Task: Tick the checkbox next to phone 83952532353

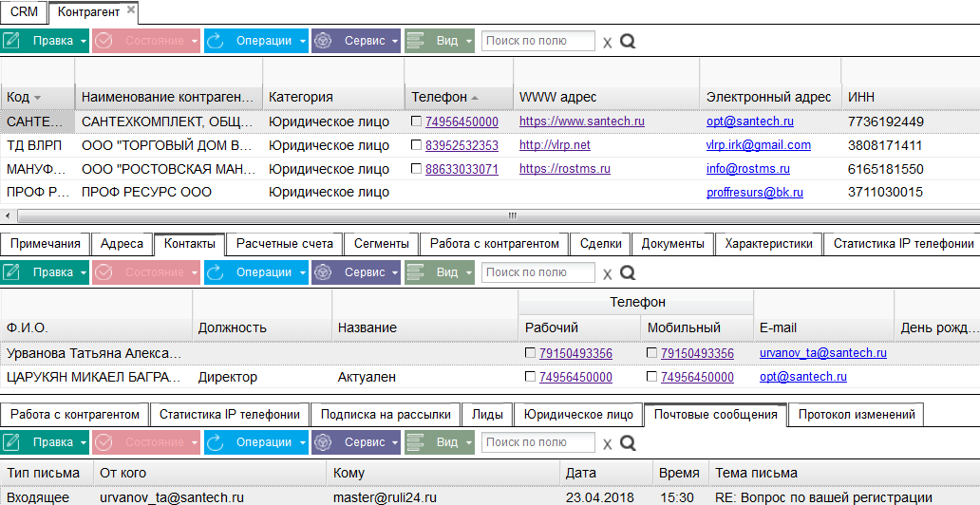Action: [x=416, y=145]
